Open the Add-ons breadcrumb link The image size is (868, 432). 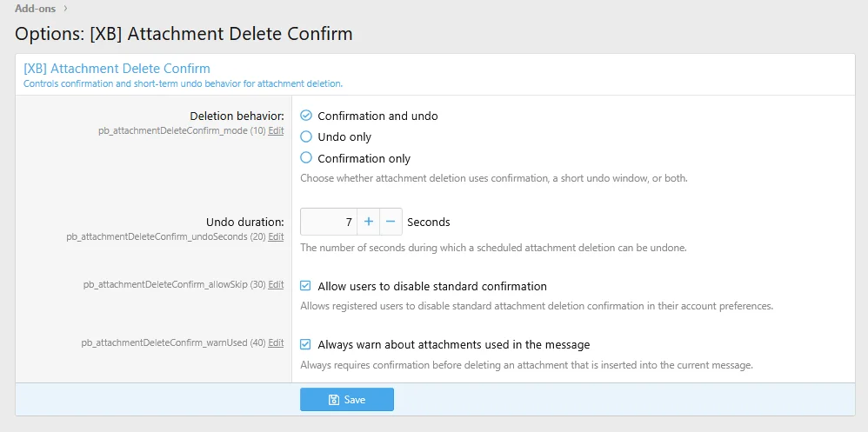pyautogui.click(x=36, y=9)
